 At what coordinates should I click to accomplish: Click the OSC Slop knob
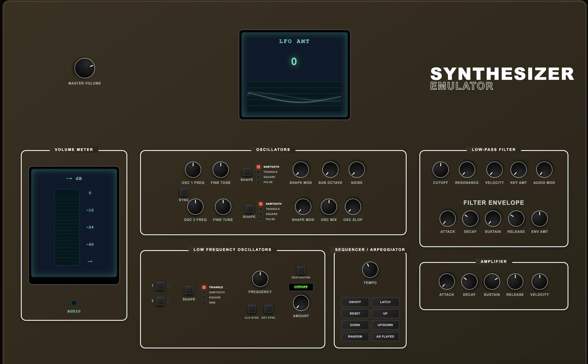pyautogui.click(x=353, y=207)
